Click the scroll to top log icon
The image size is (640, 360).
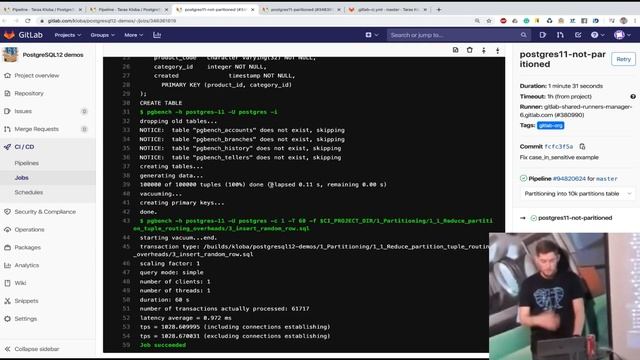[484, 50]
